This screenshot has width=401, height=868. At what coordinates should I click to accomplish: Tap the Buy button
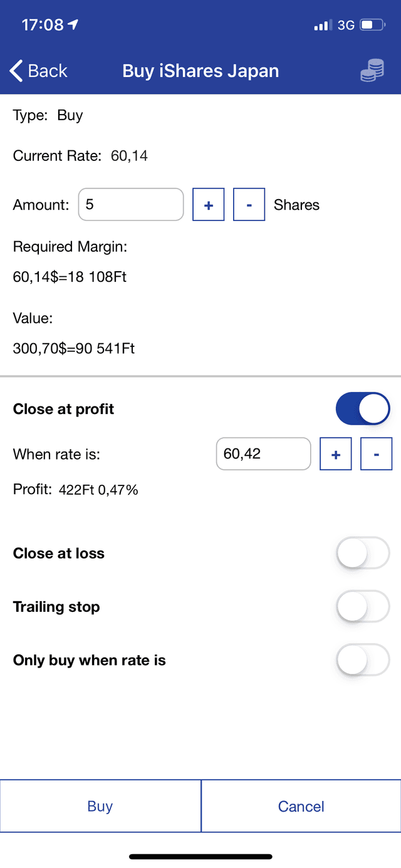(100, 806)
